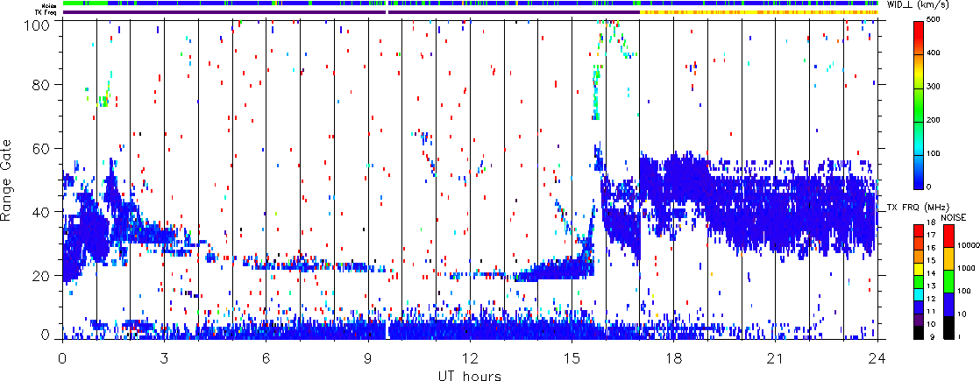Image resolution: width=980 pixels, height=381 pixels.
Task: Click the 18 MHz label on TX FRQ scale
Action: 931,222
